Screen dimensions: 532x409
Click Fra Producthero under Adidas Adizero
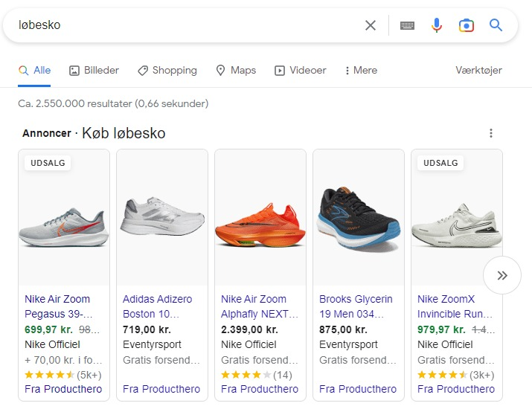click(161, 389)
